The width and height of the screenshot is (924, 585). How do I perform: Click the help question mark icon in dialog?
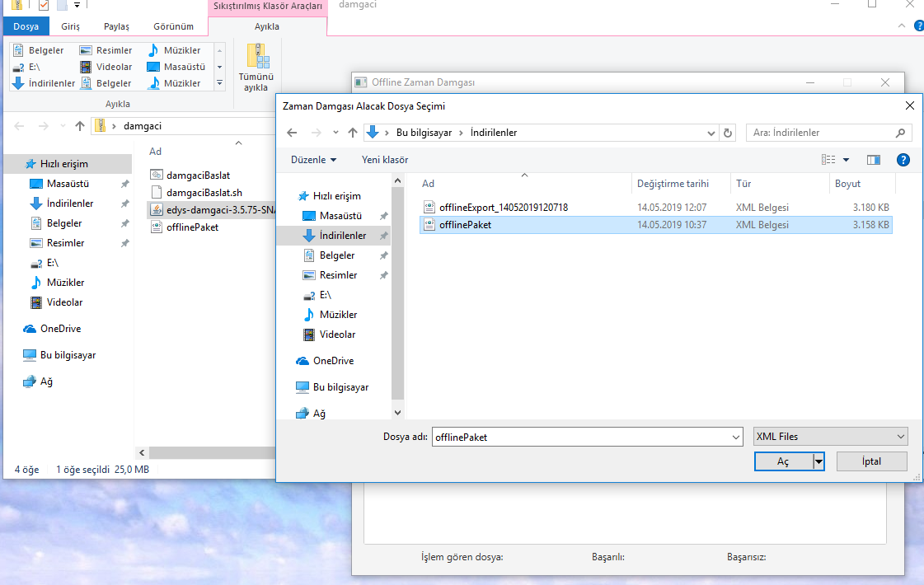(903, 160)
